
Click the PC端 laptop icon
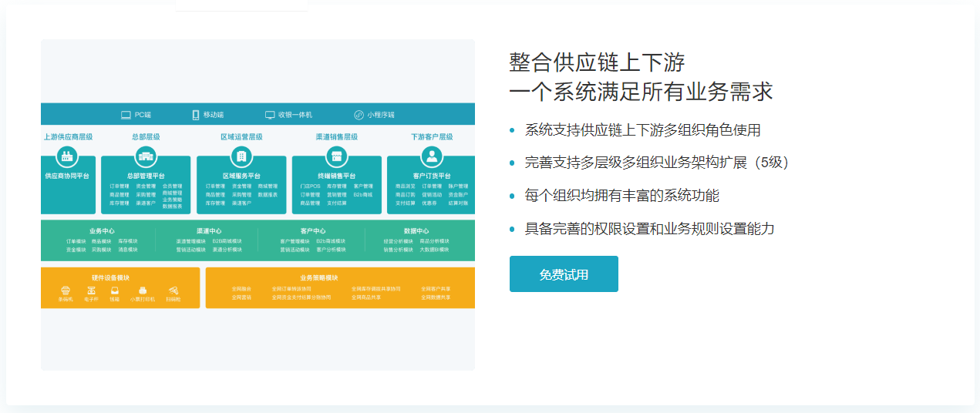point(126,115)
